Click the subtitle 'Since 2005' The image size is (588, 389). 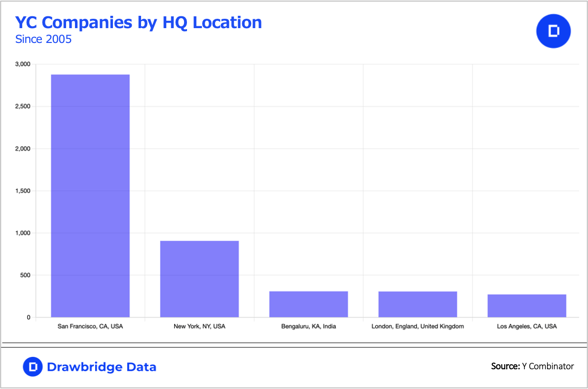tap(43, 39)
